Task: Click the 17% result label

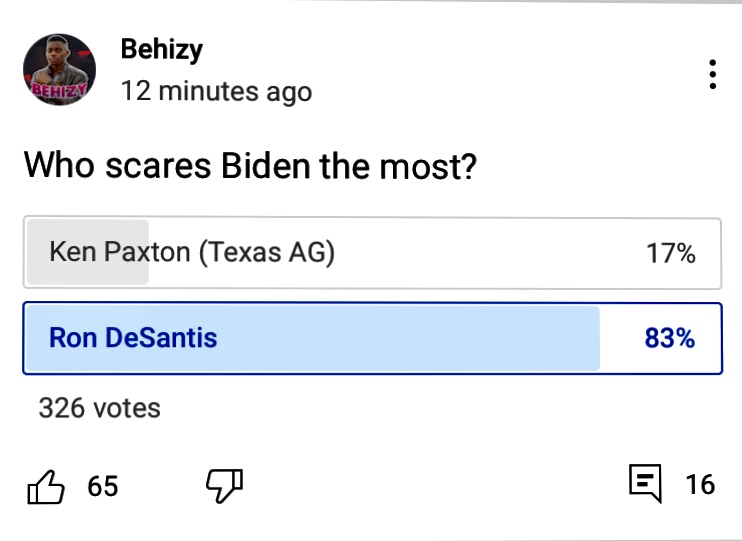Action: point(670,253)
